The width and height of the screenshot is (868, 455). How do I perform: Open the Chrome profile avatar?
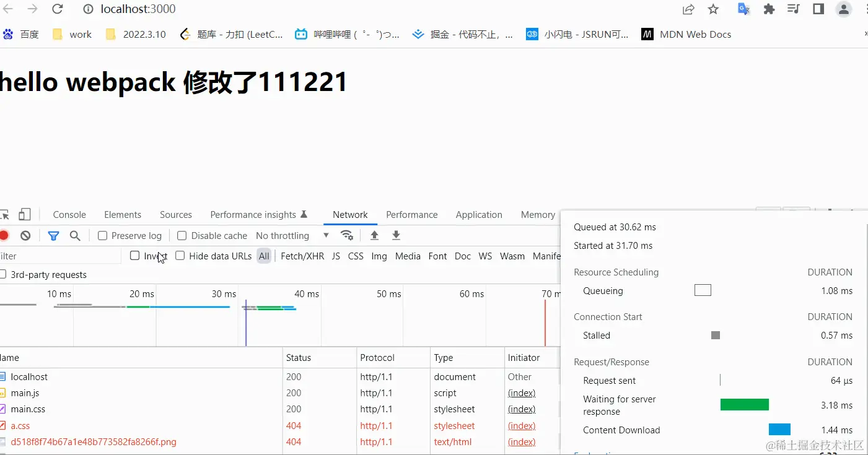click(844, 9)
